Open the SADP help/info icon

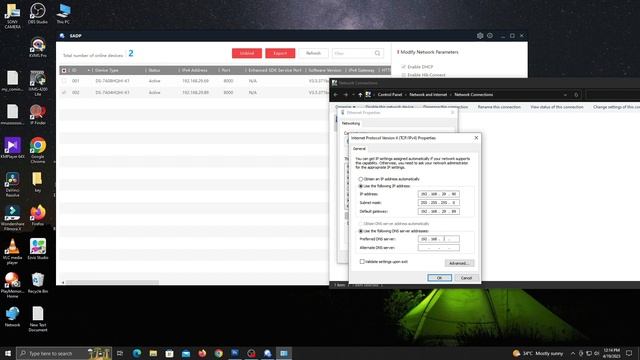490,36
